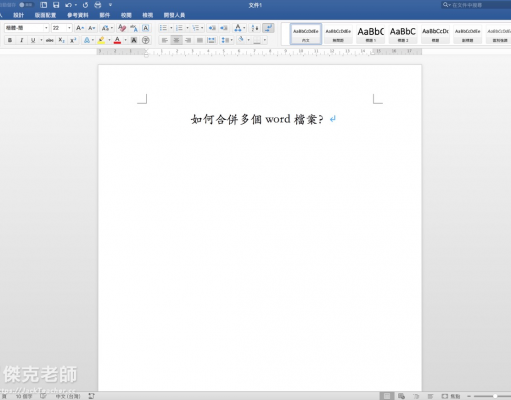Switch to outline view icon in status bar

coord(416,396)
